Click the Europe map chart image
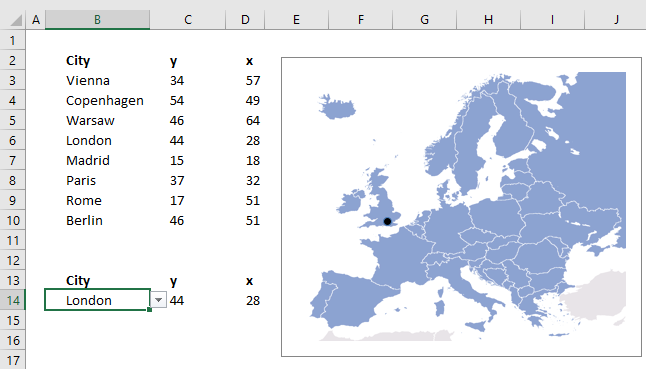 click(x=461, y=207)
